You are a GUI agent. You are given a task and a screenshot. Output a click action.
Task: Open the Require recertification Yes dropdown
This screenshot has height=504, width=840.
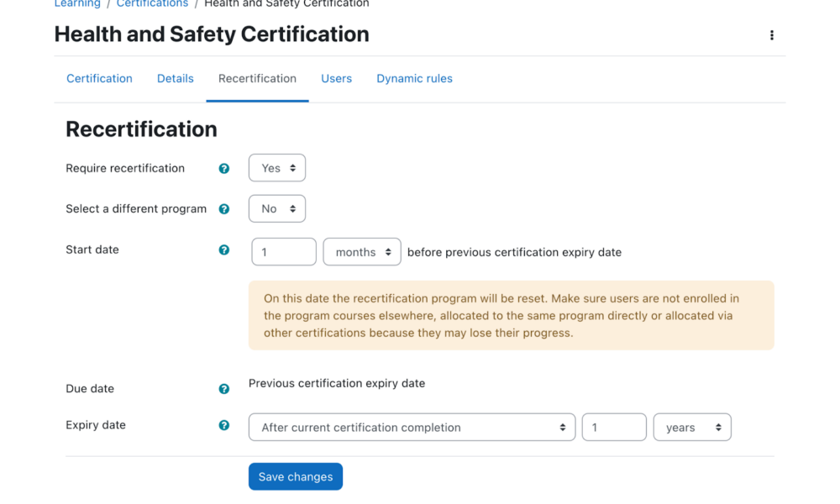click(x=276, y=167)
